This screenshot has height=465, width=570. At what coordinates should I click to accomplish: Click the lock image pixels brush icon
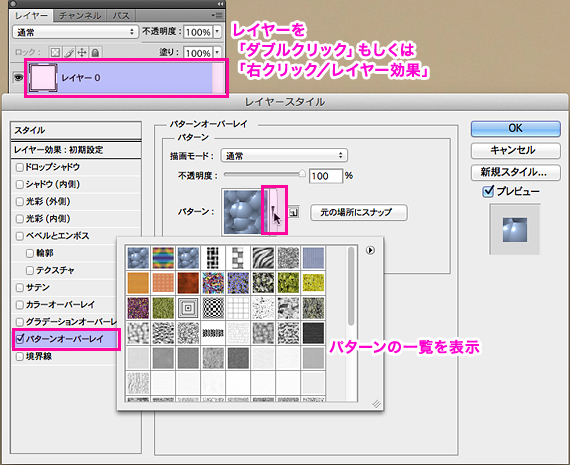click(69, 53)
